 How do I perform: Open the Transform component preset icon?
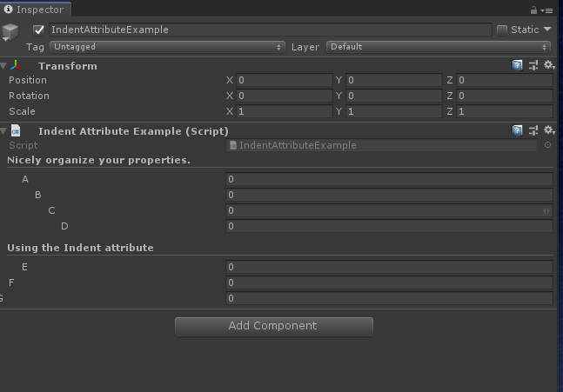click(533, 65)
